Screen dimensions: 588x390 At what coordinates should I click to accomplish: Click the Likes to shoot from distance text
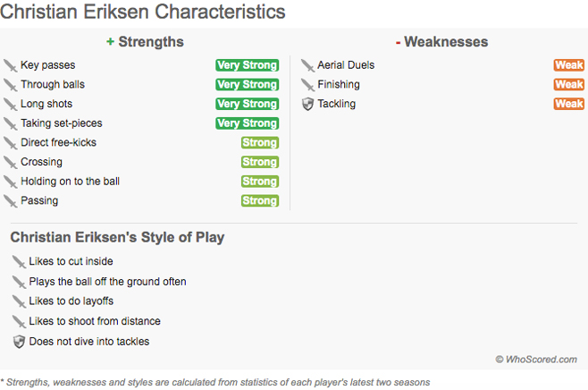(x=95, y=321)
